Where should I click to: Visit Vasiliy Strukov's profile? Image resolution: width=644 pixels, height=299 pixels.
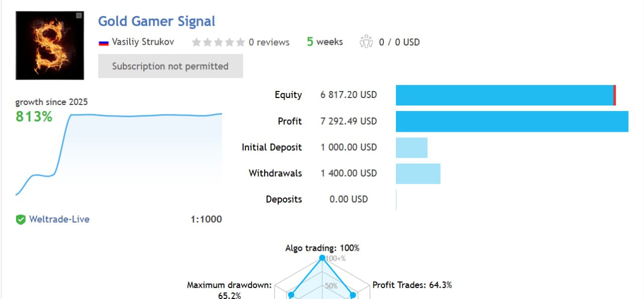143,42
